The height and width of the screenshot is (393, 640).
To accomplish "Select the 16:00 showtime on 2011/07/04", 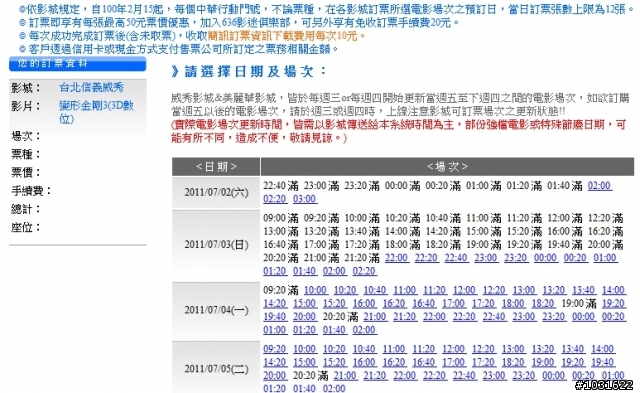I will point(364,304).
